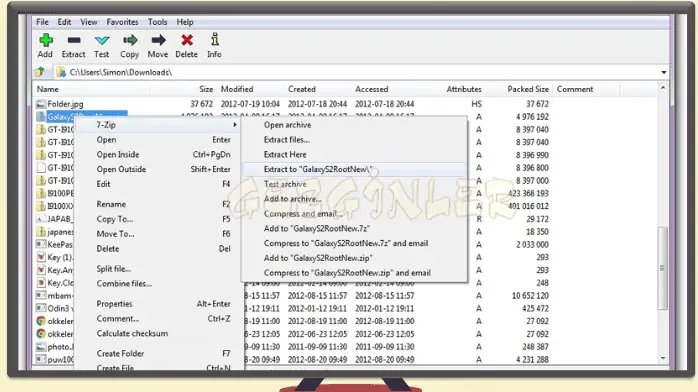Viewport: 698px width, 392px height.
Task: Select the japanes archive icon
Action: [x=41, y=231]
